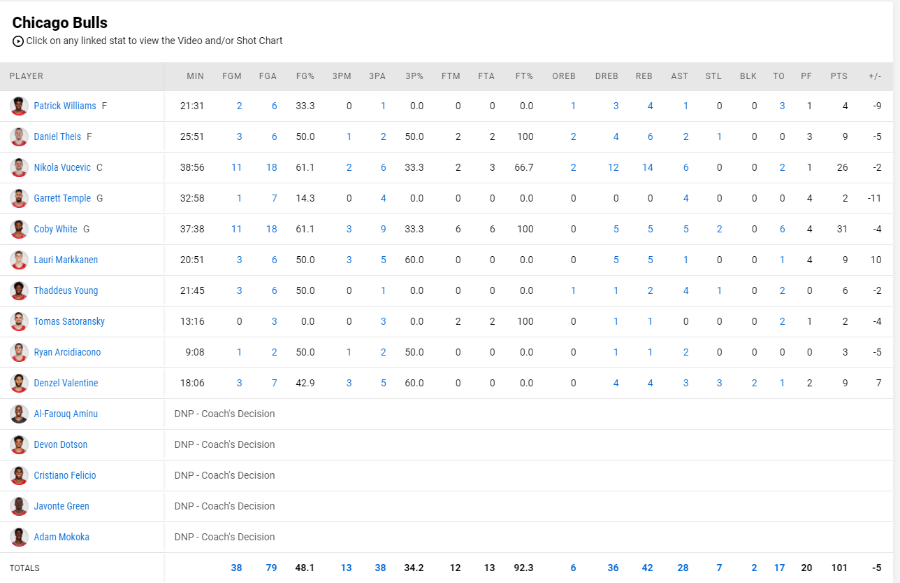The height and width of the screenshot is (583, 900).
Task: Click Cristiano Felicio player headshot
Action: [x=19, y=476]
